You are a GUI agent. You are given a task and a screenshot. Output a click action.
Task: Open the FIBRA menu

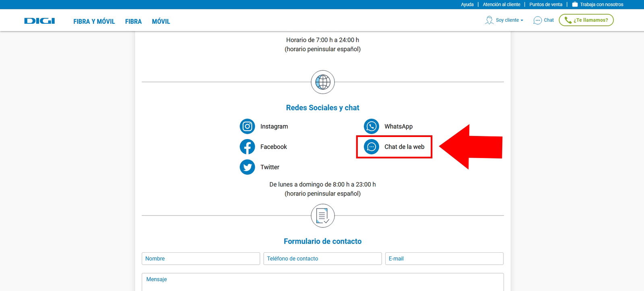click(x=133, y=21)
